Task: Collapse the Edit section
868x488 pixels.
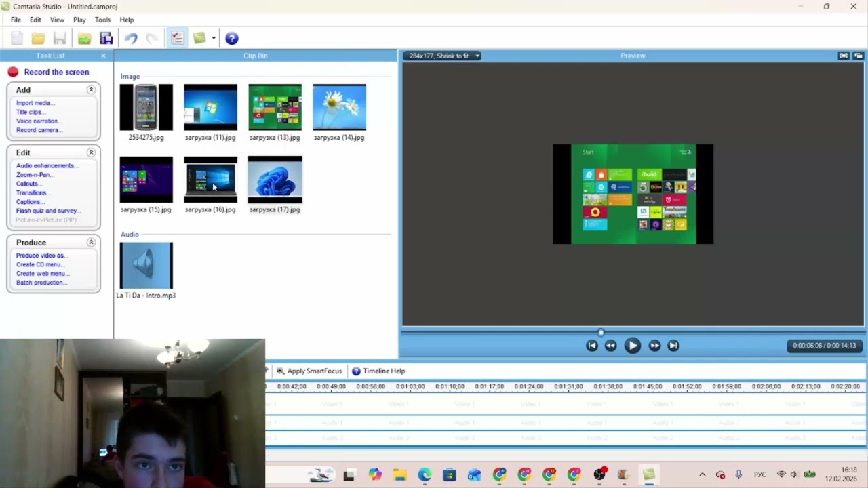Action: point(91,152)
